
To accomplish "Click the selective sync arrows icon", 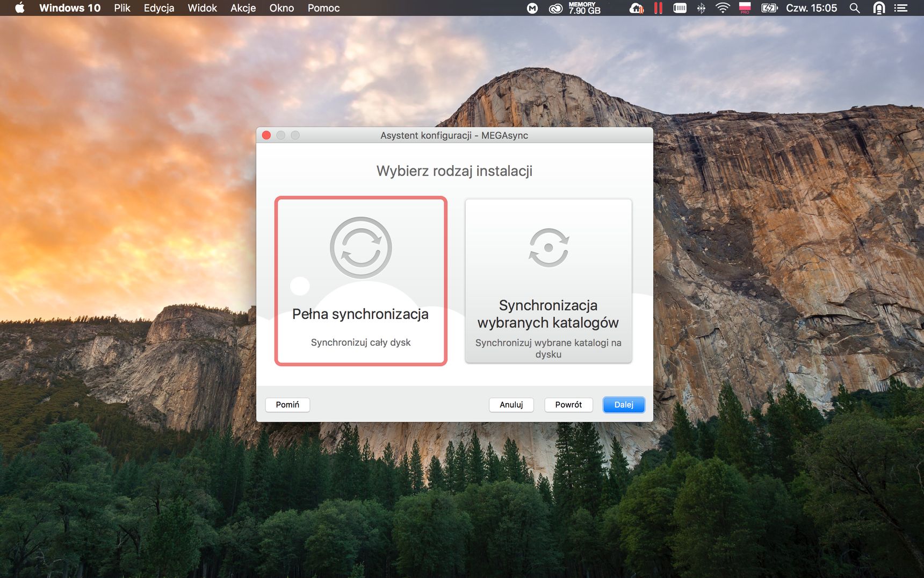I will 548,248.
